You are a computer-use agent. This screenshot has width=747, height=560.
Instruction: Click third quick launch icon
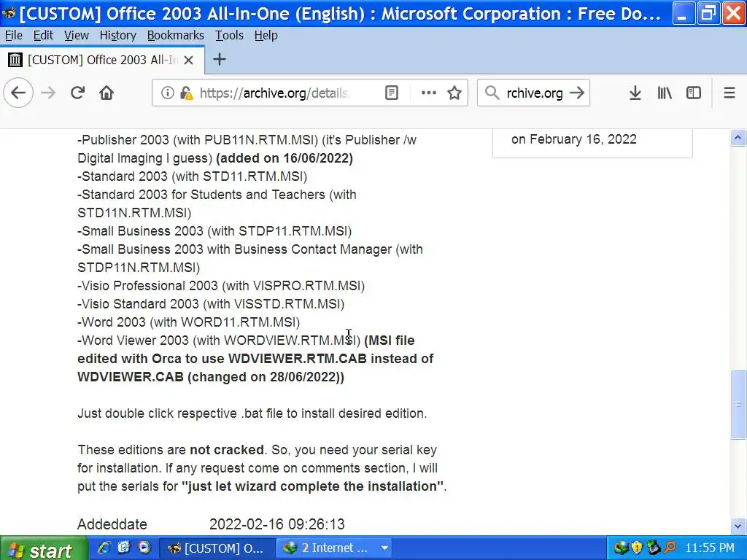[x=144, y=548]
